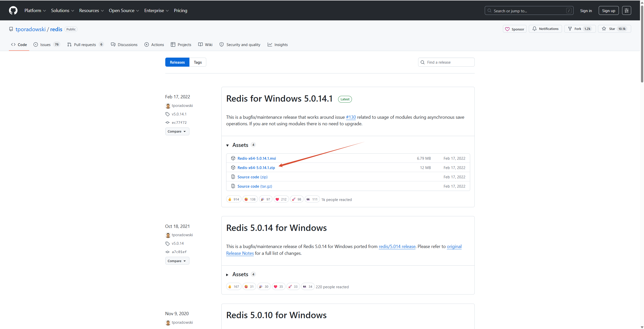
Task: Focus the Search or jump to field
Action: 529,11
